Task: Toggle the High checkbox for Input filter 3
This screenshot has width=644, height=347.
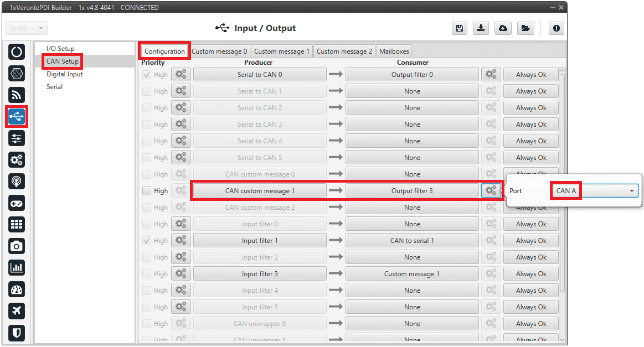Action: (147, 274)
